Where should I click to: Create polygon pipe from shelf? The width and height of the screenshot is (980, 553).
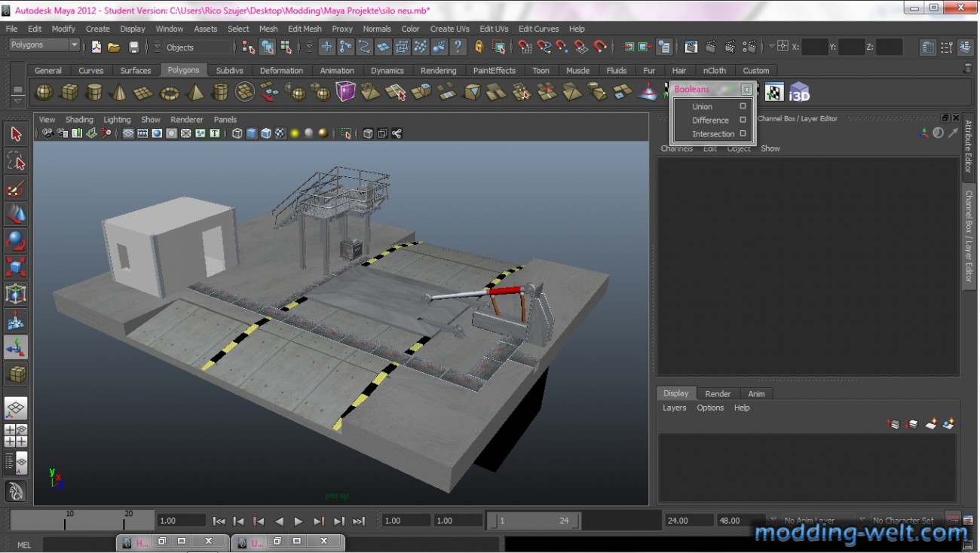pos(220,93)
